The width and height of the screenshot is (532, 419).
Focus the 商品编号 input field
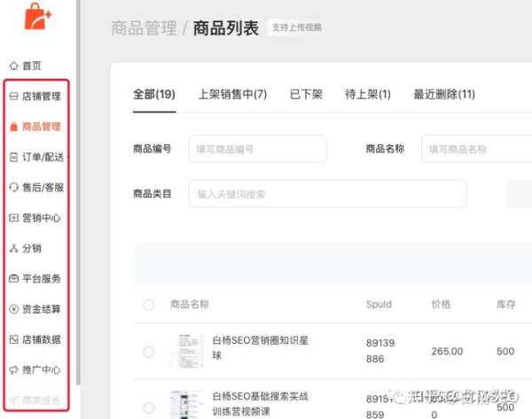click(x=257, y=149)
